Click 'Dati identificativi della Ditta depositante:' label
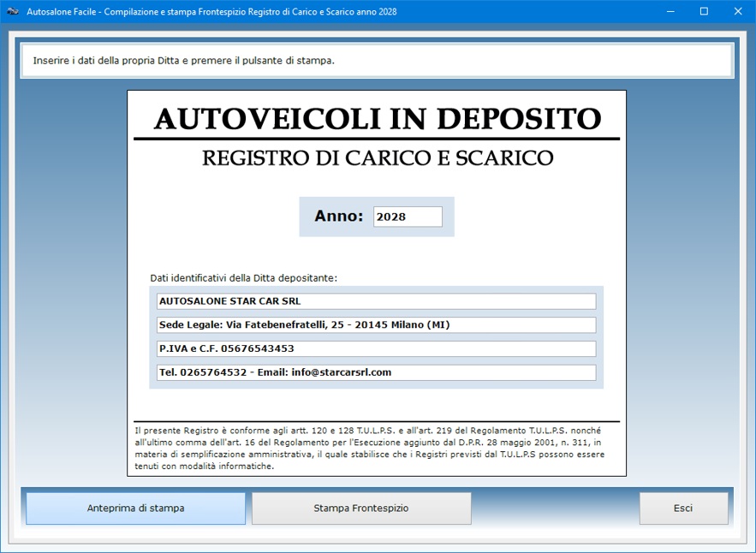Image resolution: width=756 pixels, height=553 pixels. click(x=243, y=278)
